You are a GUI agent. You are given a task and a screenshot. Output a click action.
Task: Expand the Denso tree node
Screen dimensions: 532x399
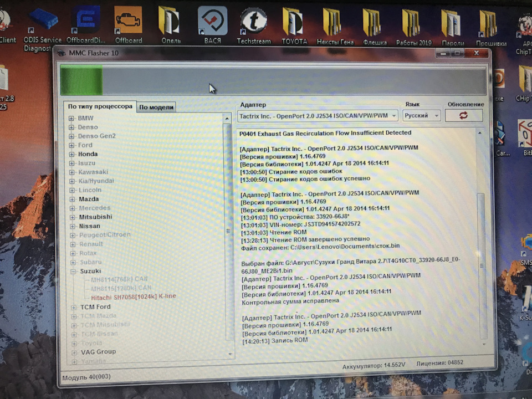71,127
